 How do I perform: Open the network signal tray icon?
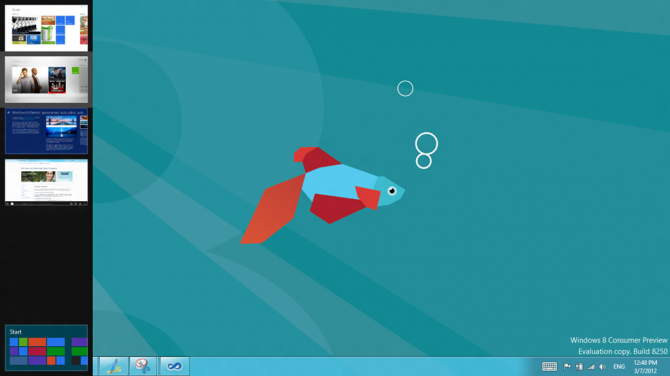[x=591, y=367]
